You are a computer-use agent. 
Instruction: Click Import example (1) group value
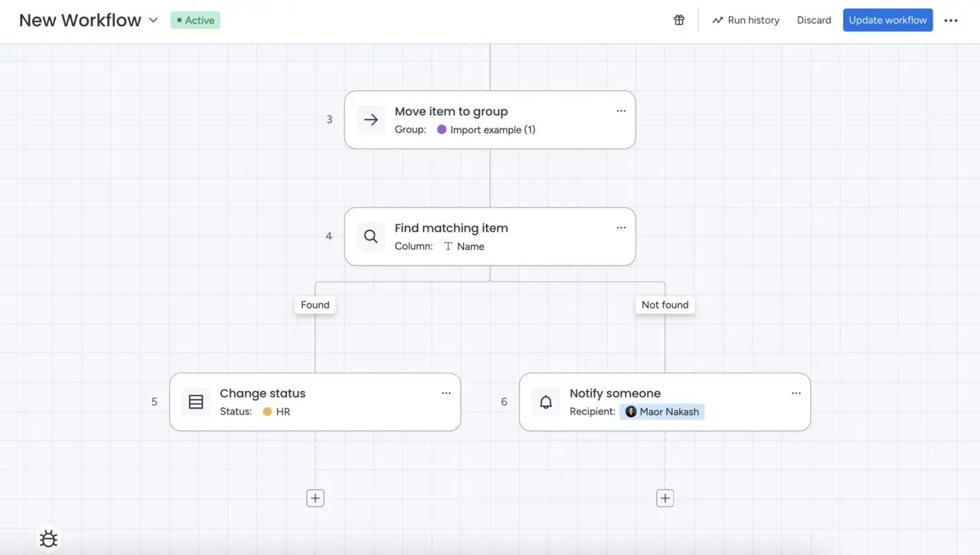click(x=493, y=129)
